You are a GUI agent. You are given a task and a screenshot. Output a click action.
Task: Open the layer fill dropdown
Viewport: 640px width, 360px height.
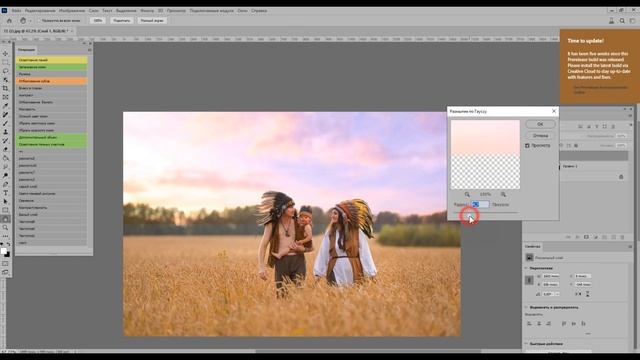(x=621, y=145)
